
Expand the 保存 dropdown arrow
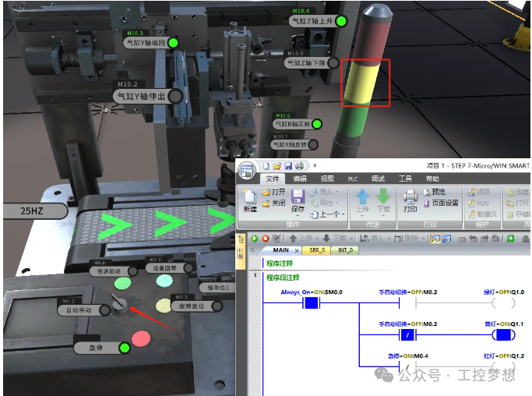pyautogui.click(x=298, y=216)
